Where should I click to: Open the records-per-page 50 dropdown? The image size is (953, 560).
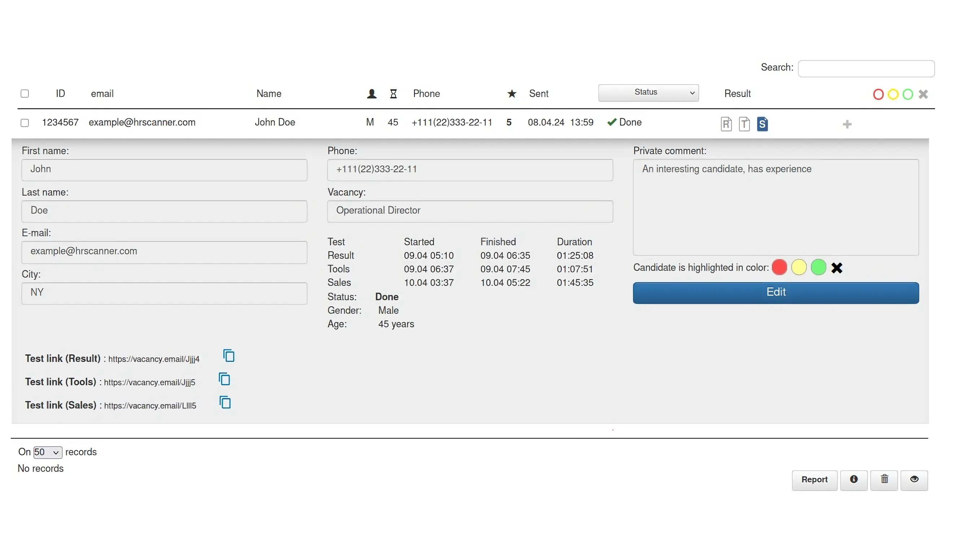(48, 452)
